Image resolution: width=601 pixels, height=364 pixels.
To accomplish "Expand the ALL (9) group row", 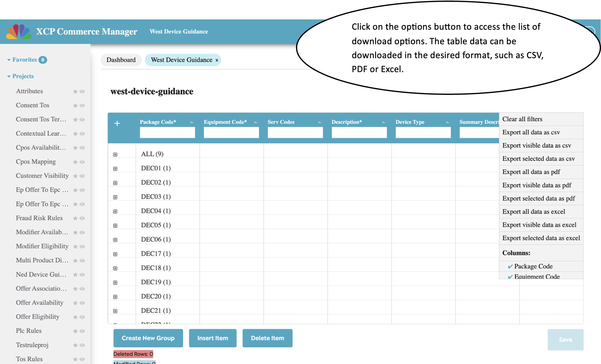I will coord(115,154).
